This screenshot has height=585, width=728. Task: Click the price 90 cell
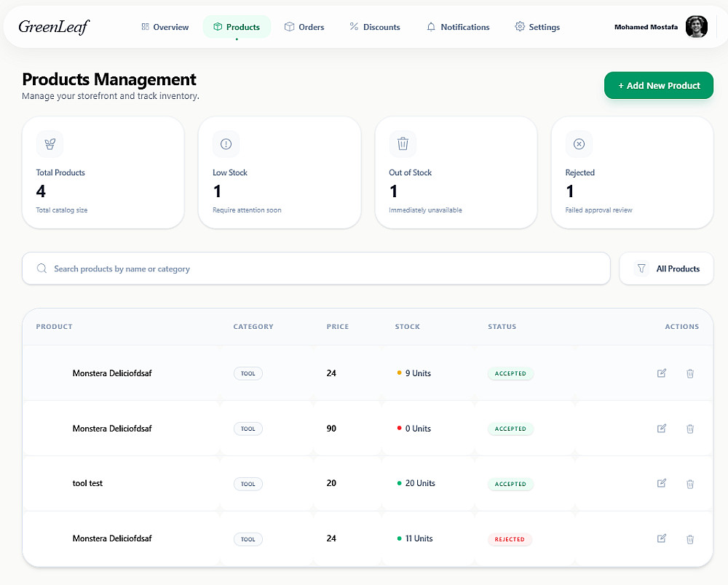pos(331,428)
